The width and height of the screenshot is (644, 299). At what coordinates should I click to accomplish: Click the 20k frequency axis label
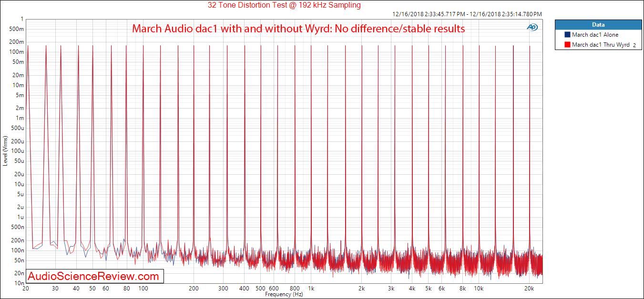click(529, 289)
